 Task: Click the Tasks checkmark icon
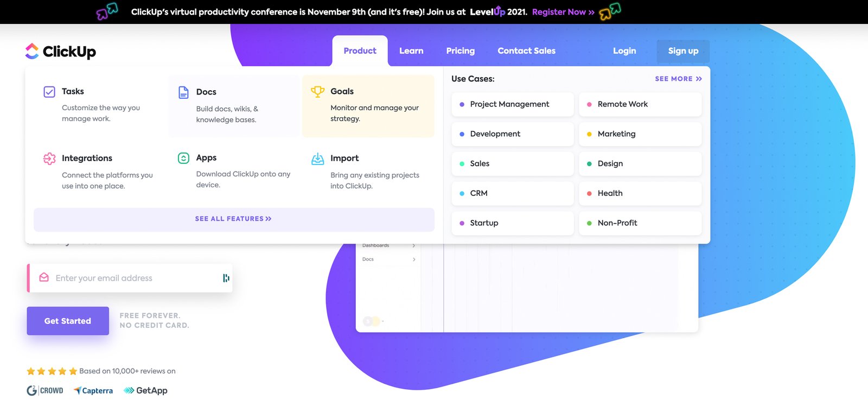49,92
